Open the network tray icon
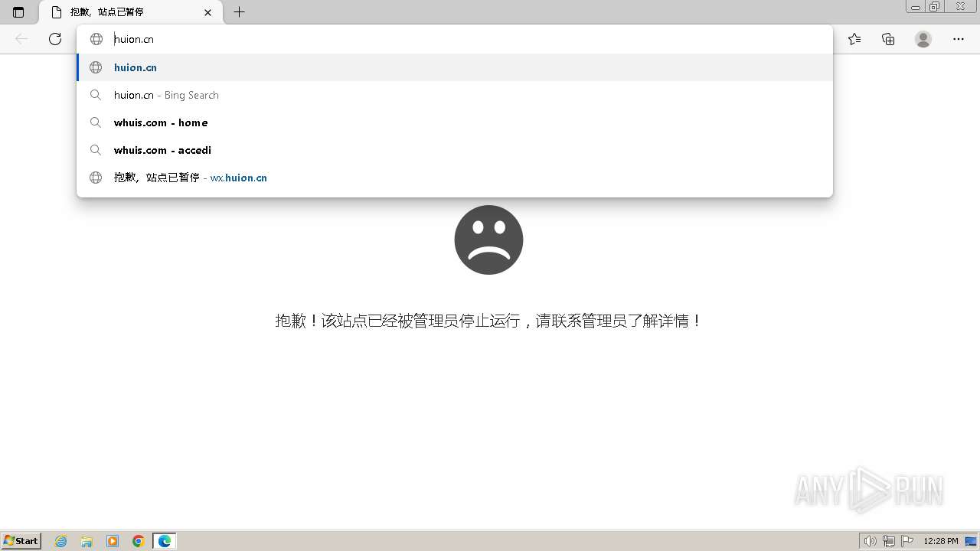 point(889,541)
